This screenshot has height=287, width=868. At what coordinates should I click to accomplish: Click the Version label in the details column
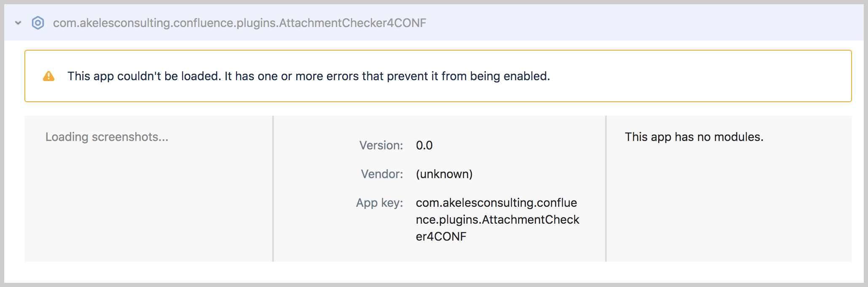coord(381,145)
